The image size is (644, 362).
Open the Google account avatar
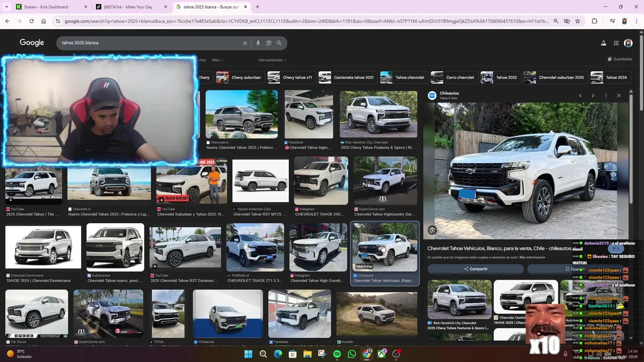tap(628, 43)
